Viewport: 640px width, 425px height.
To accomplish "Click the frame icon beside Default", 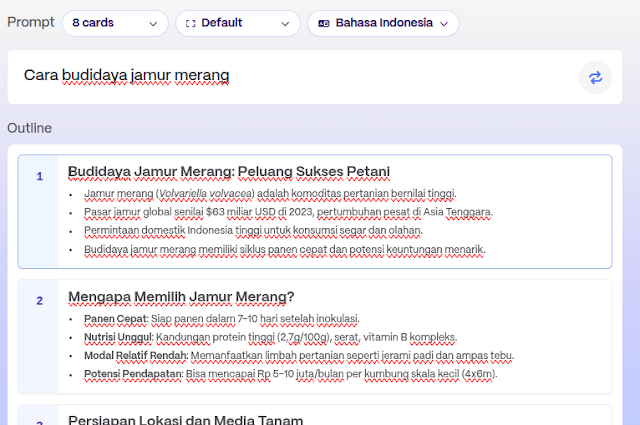I will coord(191,24).
